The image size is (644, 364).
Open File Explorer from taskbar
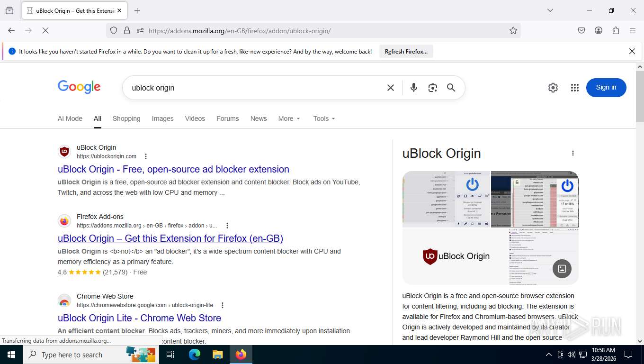[217, 355]
